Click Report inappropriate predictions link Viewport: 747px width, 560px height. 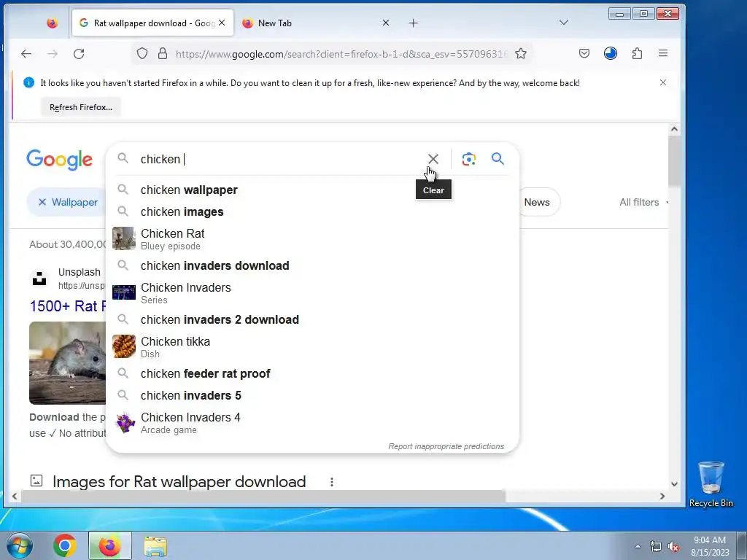[x=446, y=446]
